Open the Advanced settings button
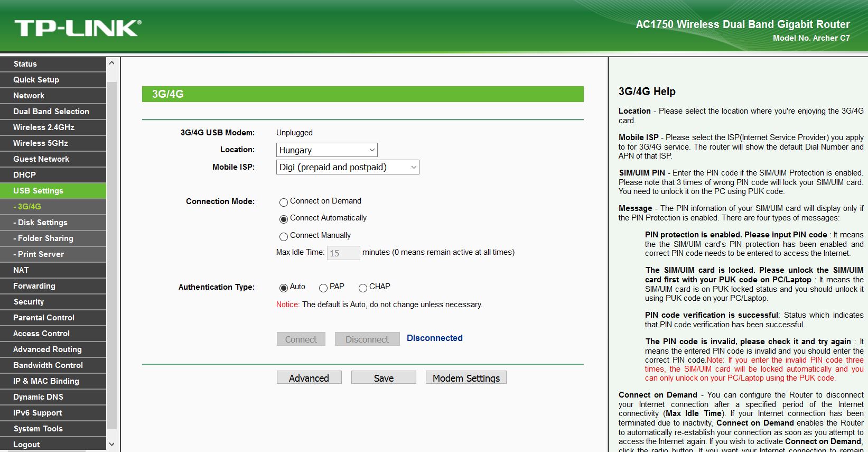 309,377
